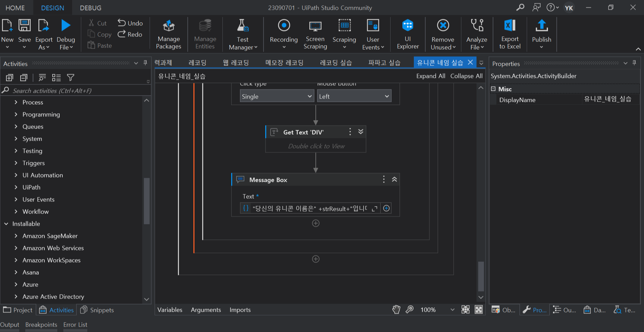Expand the Amazon Web Services category
The image size is (644, 332).
[x=16, y=248]
